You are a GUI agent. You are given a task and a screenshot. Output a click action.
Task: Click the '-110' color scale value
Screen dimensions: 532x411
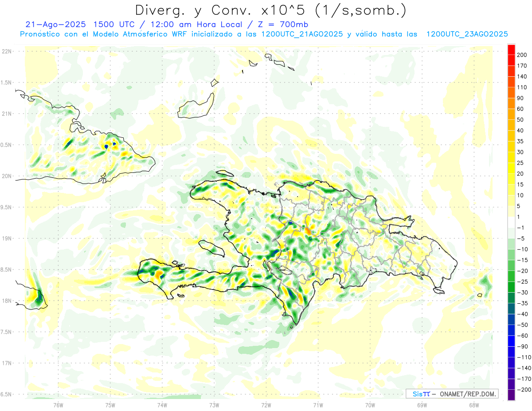(524, 357)
